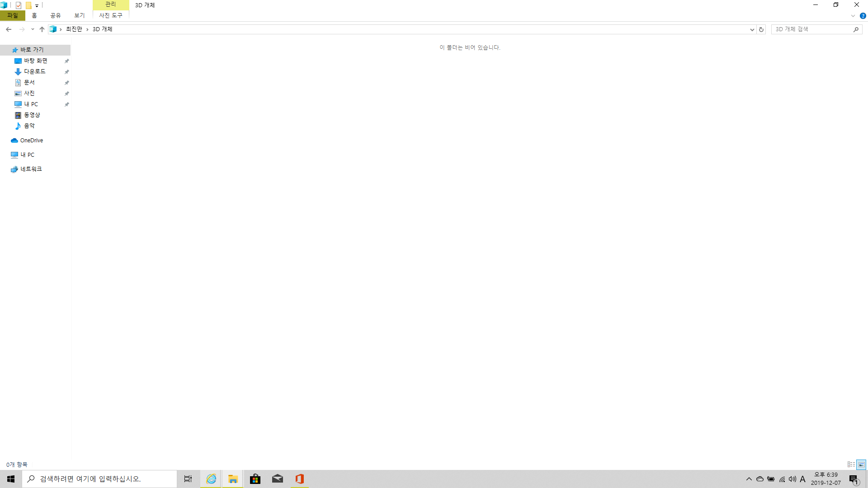Open 다운로드 in quick access

[35, 71]
